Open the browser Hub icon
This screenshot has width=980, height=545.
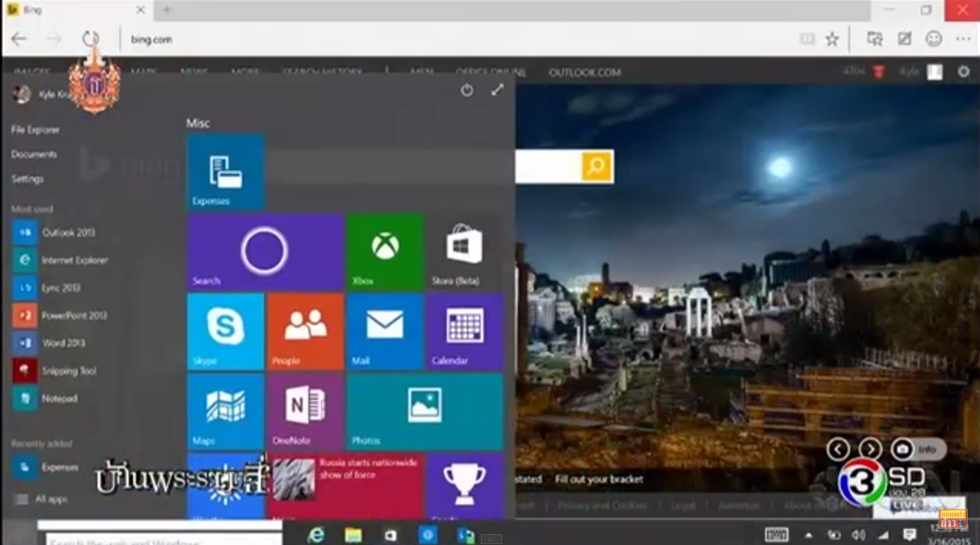875,39
